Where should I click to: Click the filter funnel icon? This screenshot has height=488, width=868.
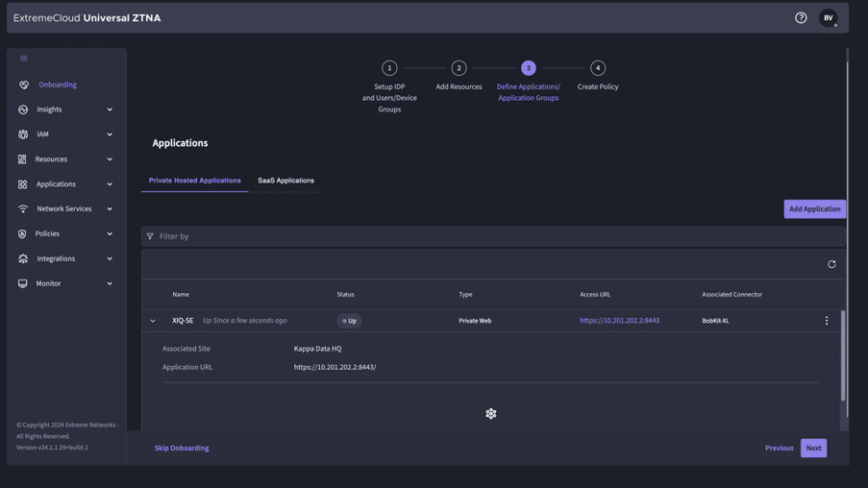point(150,236)
